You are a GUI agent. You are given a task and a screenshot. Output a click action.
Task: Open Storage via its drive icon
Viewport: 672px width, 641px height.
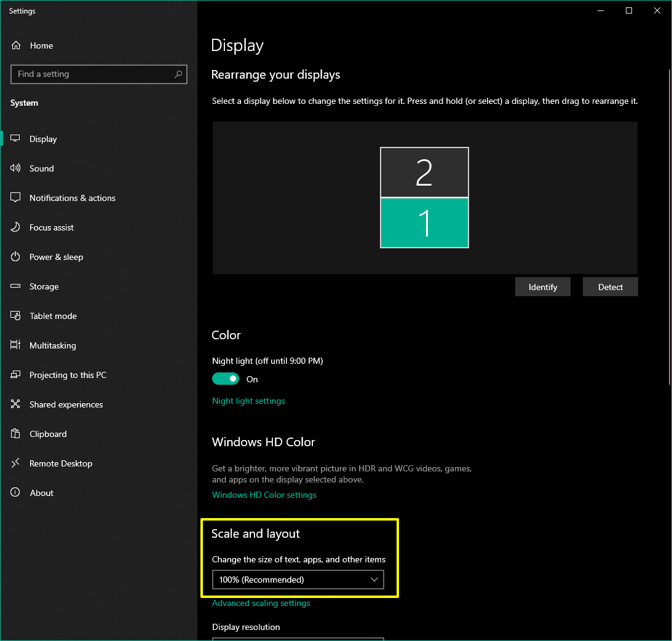coord(15,286)
